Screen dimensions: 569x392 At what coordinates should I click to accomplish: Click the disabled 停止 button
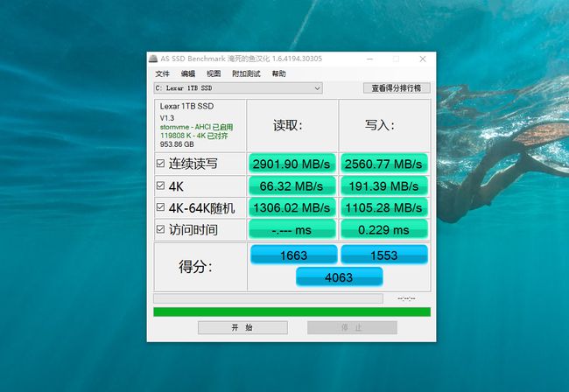pos(352,328)
